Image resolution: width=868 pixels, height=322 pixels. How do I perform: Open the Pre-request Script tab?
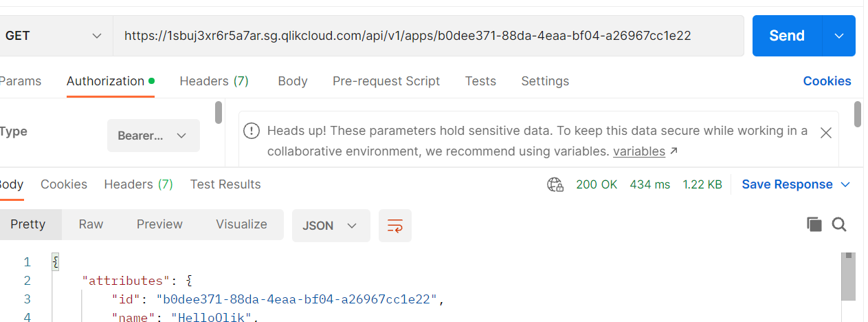pos(386,81)
